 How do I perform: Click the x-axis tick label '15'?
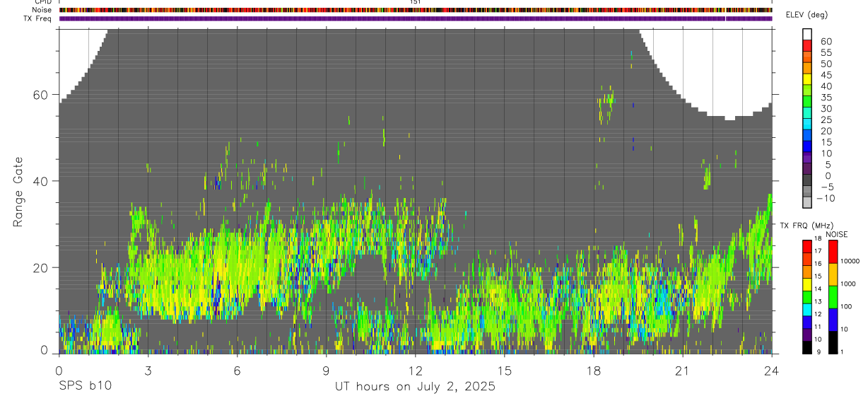coord(505,371)
